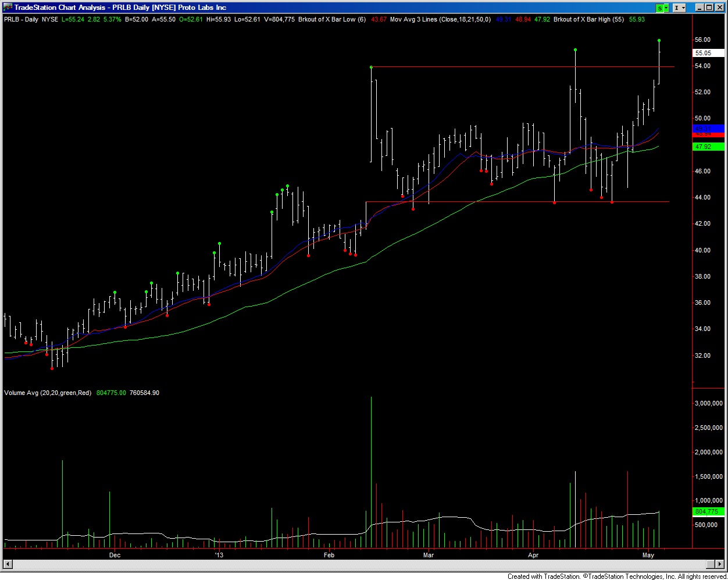Click the 'Brkout of X Bar High (55)' label
Image resolution: width=728 pixels, height=580 pixels.
[590, 19]
